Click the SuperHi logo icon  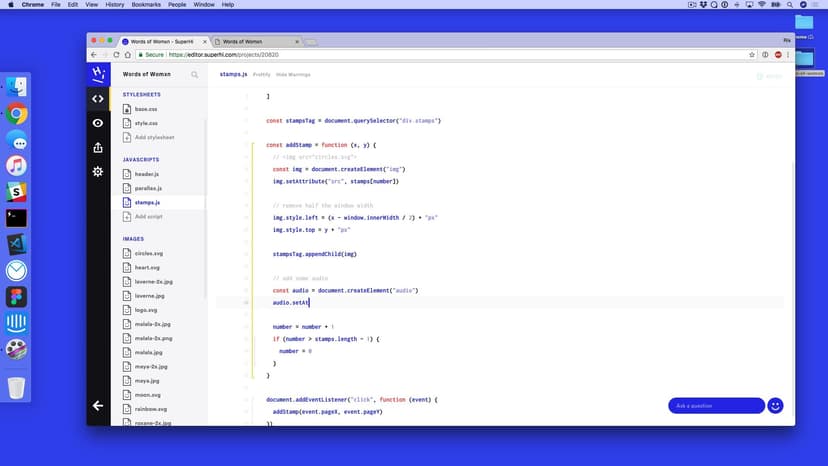tap(97, 74)
